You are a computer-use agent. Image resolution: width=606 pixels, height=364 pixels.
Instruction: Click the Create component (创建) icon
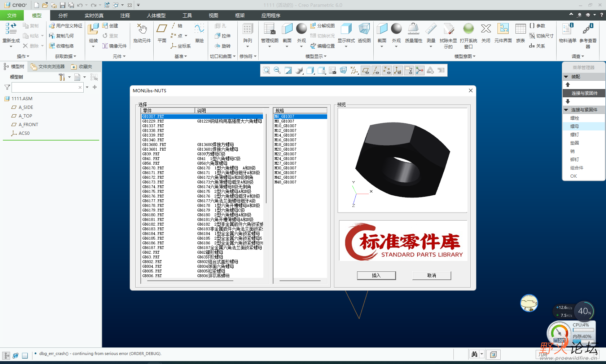point(110,26)
